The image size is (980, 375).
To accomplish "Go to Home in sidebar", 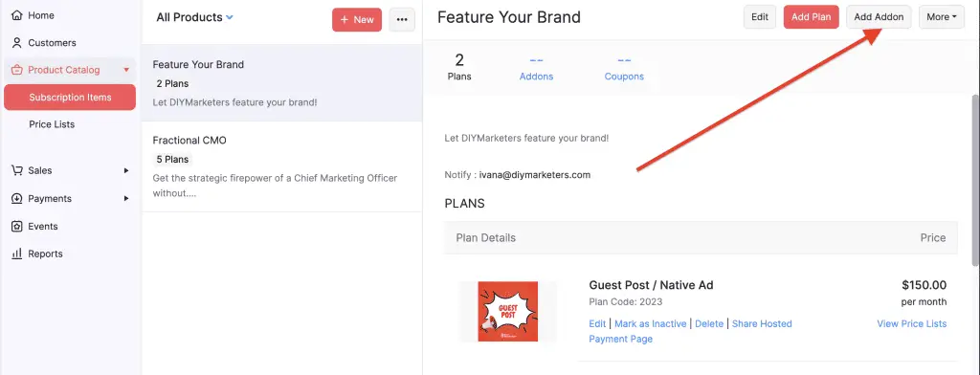I will [41, 15].
